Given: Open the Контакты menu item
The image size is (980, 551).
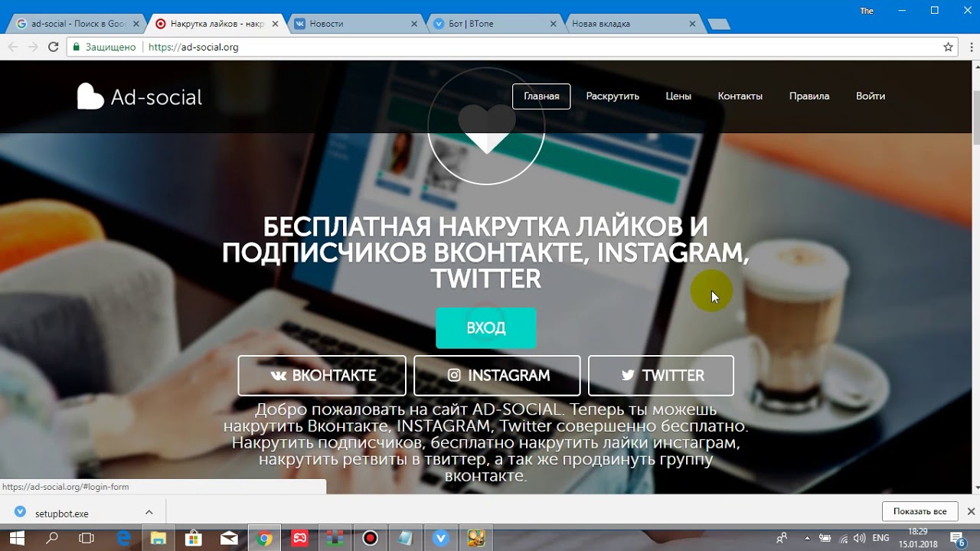Looking at the screenshot, I should click(740, 96).
